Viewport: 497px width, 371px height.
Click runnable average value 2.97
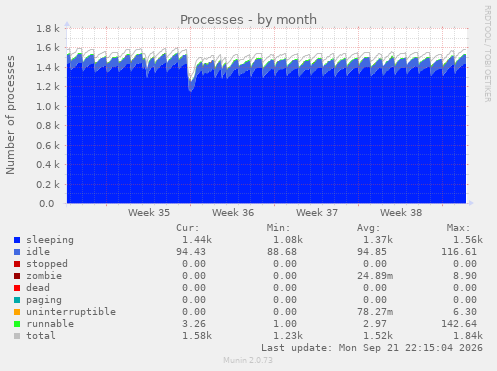tap(375, 324)
